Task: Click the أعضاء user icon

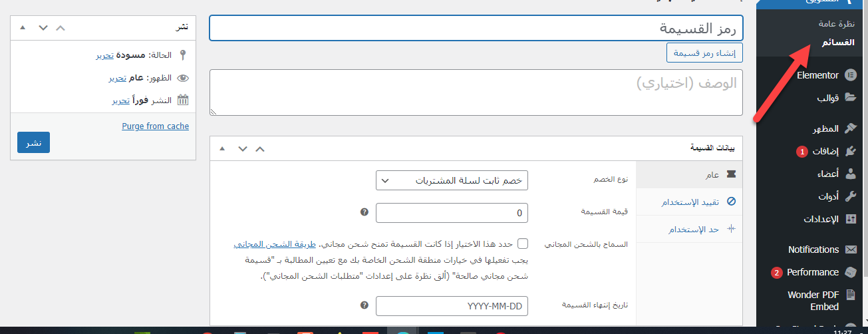Action: pyautogui.click(x=850, y=174)
